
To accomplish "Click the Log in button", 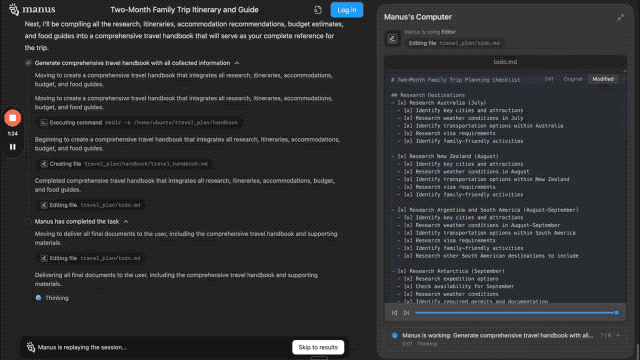I will tap(347, 10).
